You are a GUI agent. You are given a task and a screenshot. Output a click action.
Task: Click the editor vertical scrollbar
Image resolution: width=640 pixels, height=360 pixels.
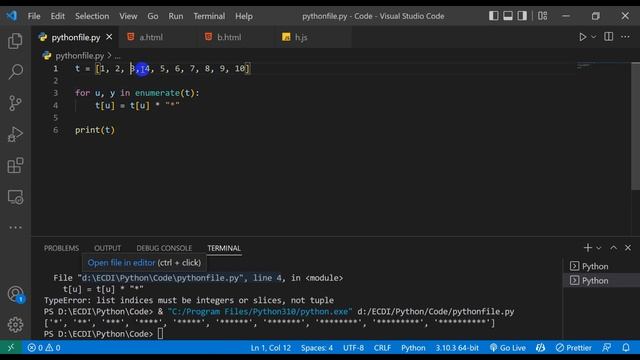(636, 126)
